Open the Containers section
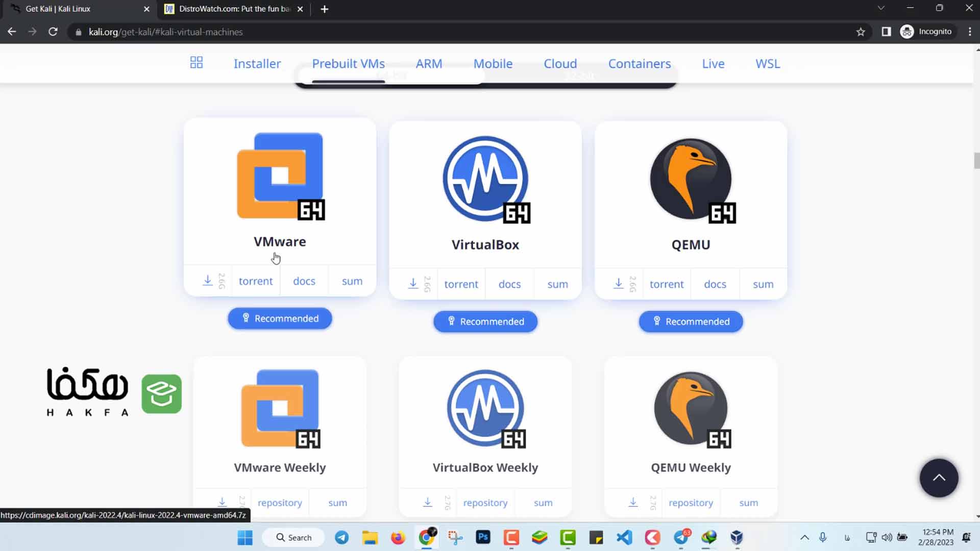The image size is (980, 551). click(639, 64)
